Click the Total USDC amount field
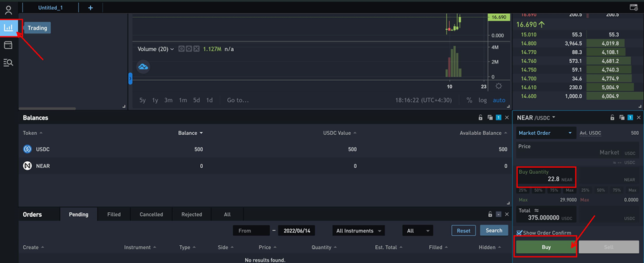Screen dimensions: 644x263 (x=546, y=214)
